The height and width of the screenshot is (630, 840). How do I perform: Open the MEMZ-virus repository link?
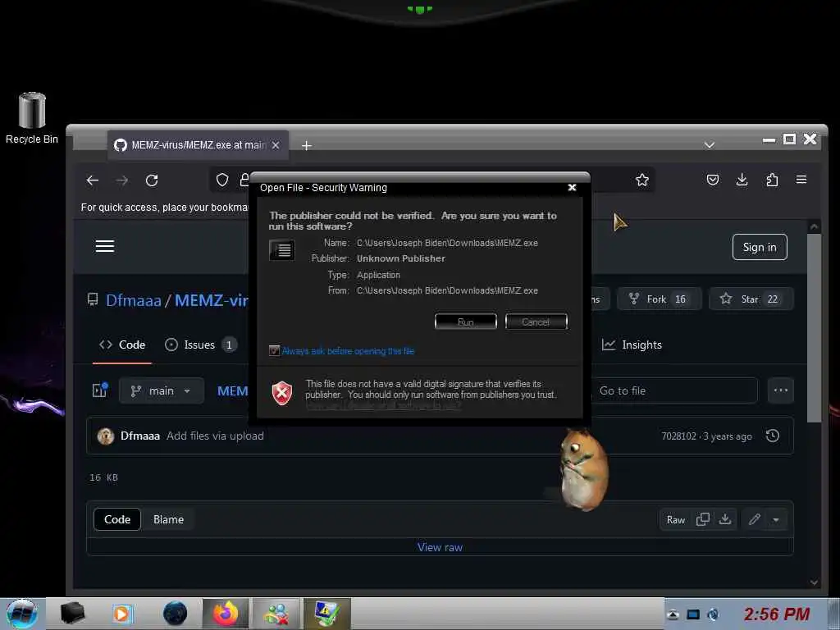click(x=212, y=300)
